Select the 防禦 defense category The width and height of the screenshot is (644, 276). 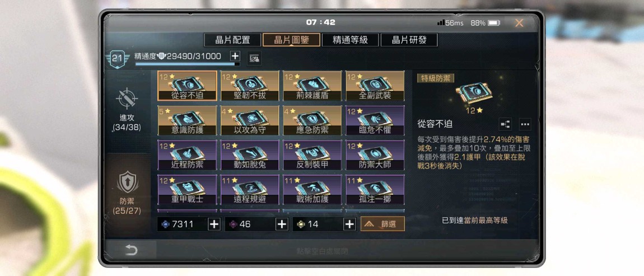[x=127, y=193]
